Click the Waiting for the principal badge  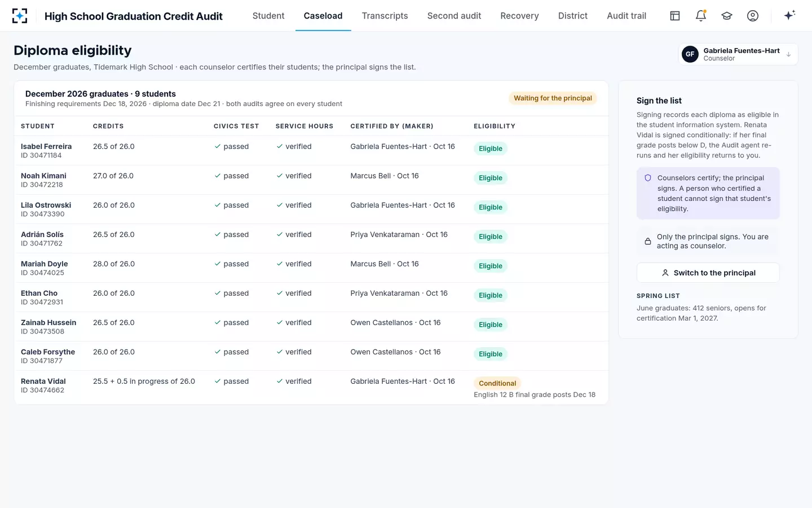[x=553, y=98]
